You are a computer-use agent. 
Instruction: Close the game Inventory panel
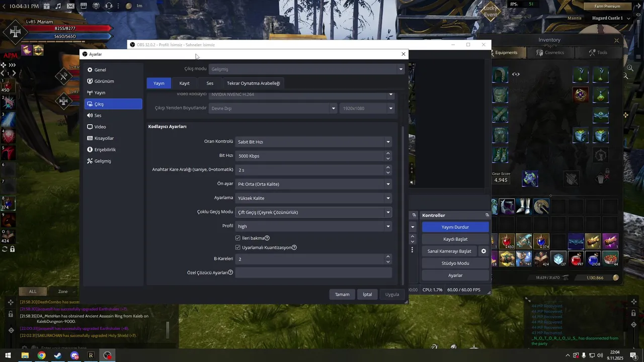pos(616,40)
